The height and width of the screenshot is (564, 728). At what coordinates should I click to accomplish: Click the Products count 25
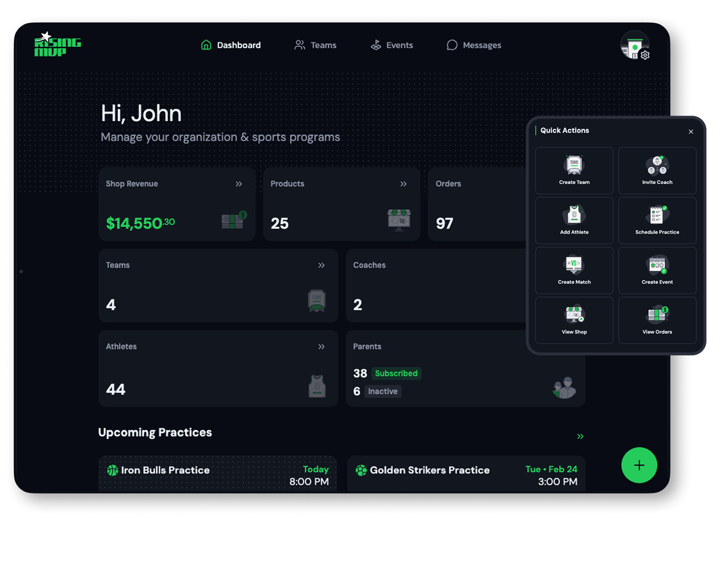[x=280, y=223]
